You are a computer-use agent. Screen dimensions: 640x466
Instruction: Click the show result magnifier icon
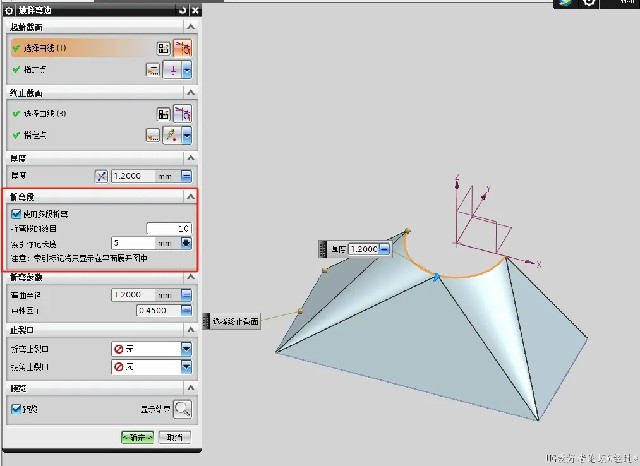[182, 408]
